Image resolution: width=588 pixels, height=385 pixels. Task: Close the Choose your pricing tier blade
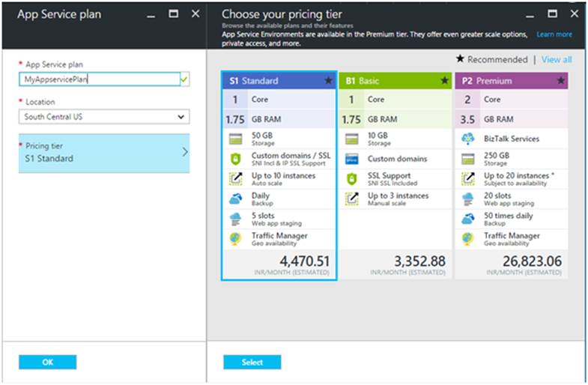(x=574, y=14)
